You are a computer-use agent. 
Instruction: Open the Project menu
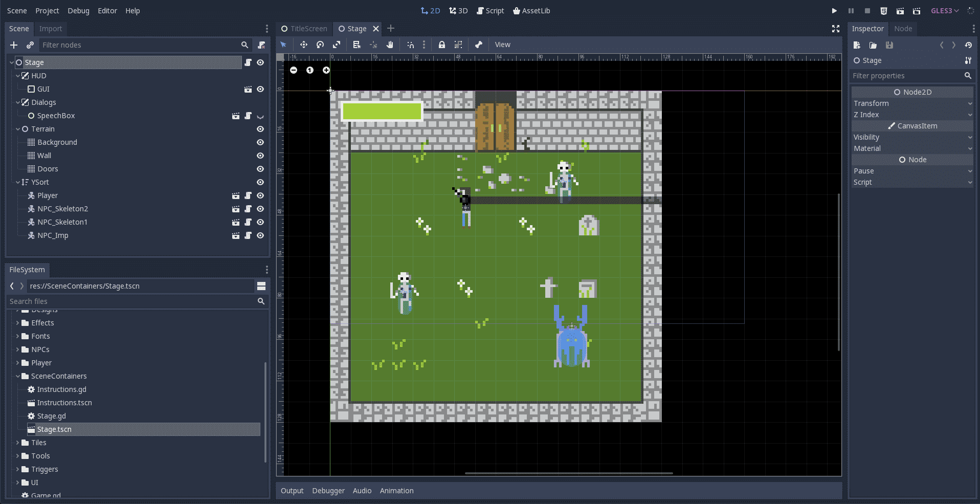pyautogui.click(x=47, y=11)
